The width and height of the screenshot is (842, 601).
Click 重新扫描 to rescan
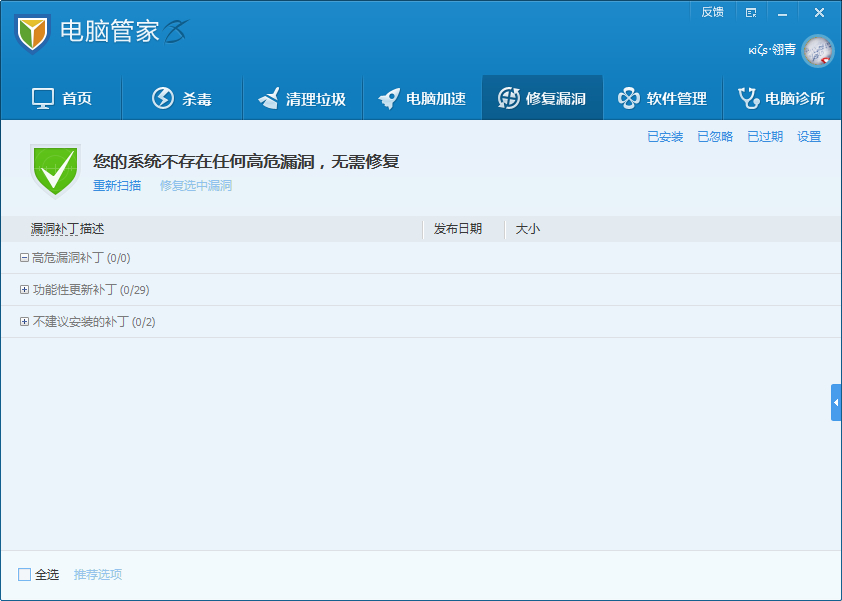pyautogui.click(x=117, y=186)
